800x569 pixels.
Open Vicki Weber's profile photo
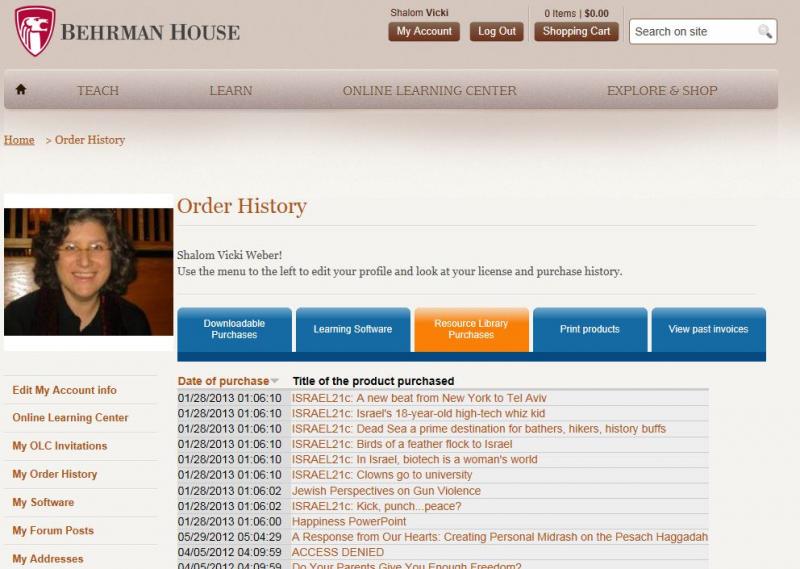[88, 271]
